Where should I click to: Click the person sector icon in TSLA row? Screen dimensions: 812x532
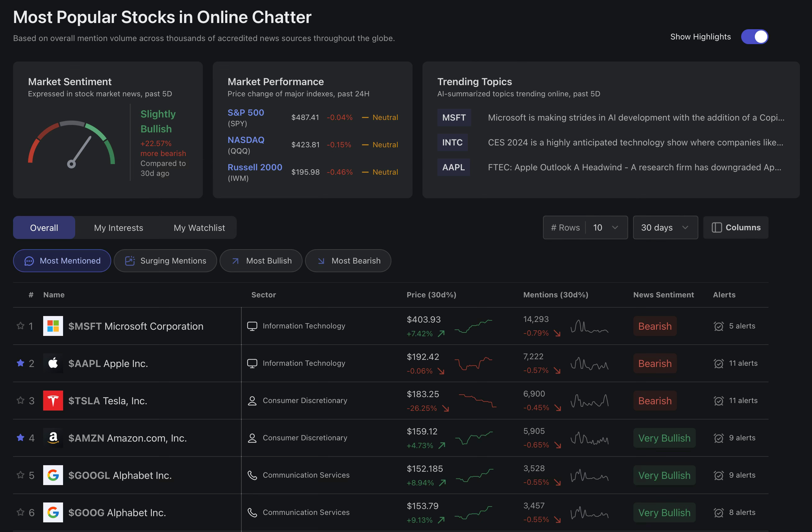[x=252, y=401]
